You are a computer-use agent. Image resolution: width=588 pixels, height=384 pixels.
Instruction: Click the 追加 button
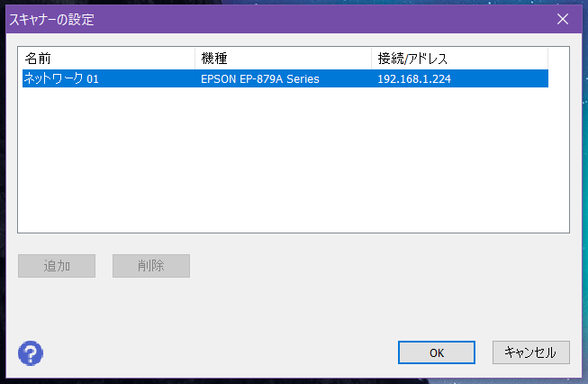(x=57, y=266)
